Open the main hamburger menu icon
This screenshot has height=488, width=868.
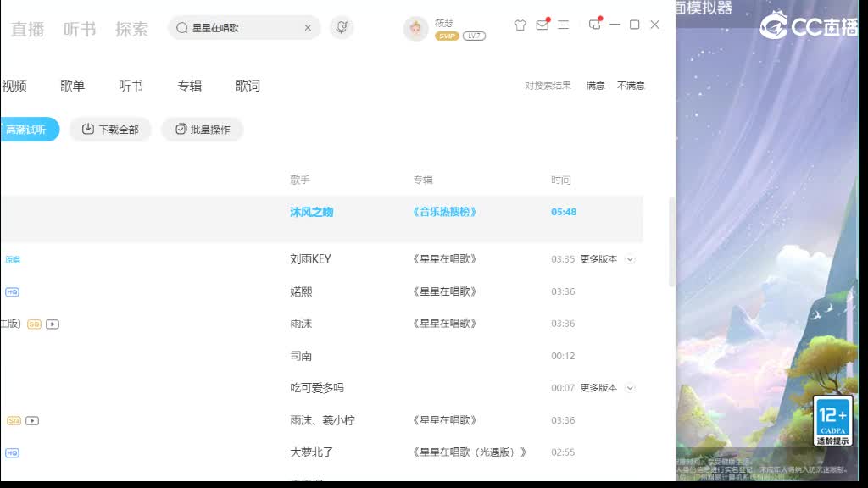click(564, 26)
